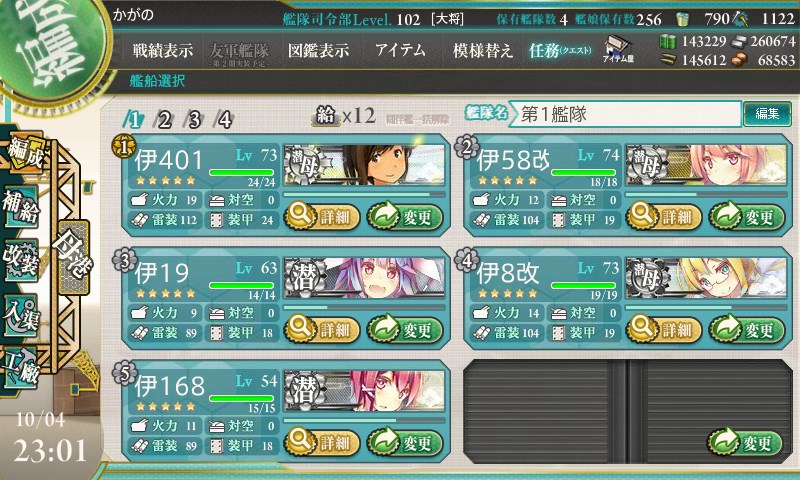Return to 母港 home port
Screen dimensions: 800x480
click(73, 257)
